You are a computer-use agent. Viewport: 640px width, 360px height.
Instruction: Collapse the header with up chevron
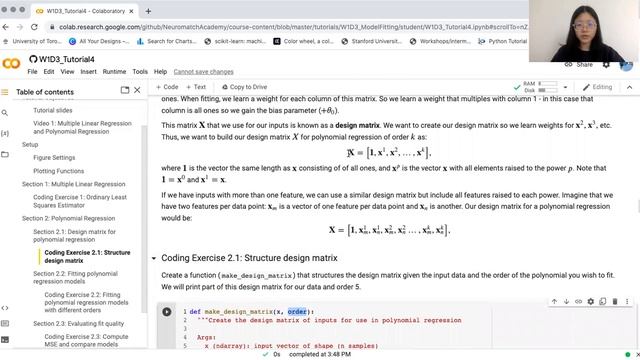tap(629, 87)
